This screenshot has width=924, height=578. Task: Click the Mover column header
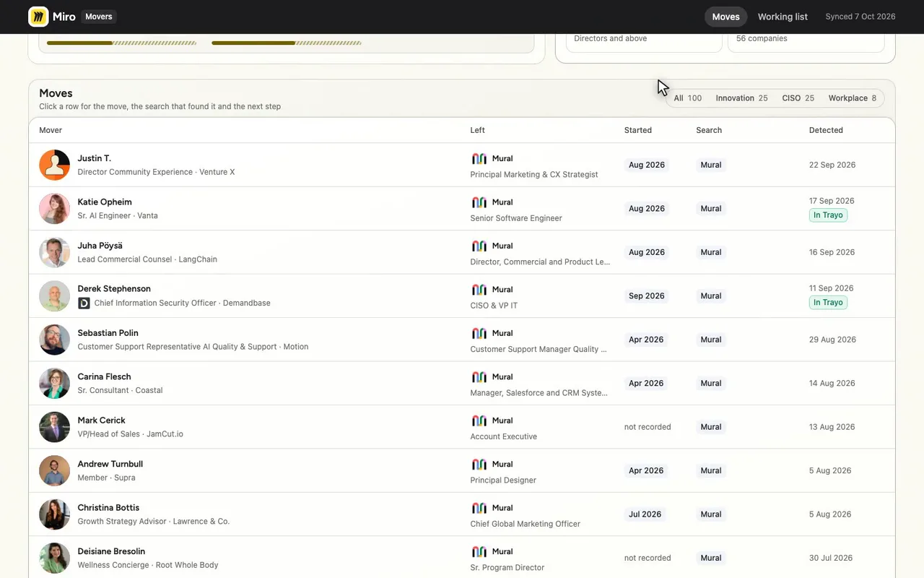click(51, 130)
